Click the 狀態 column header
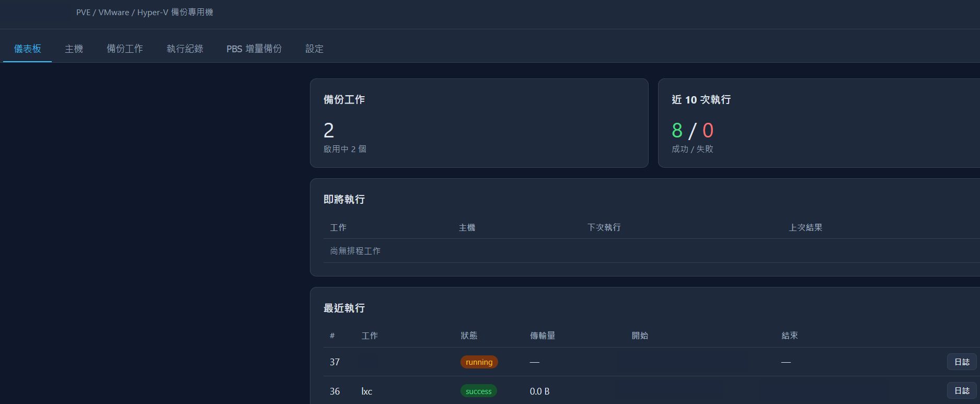Viewport: 980px width, 404px height. (469, 336)
